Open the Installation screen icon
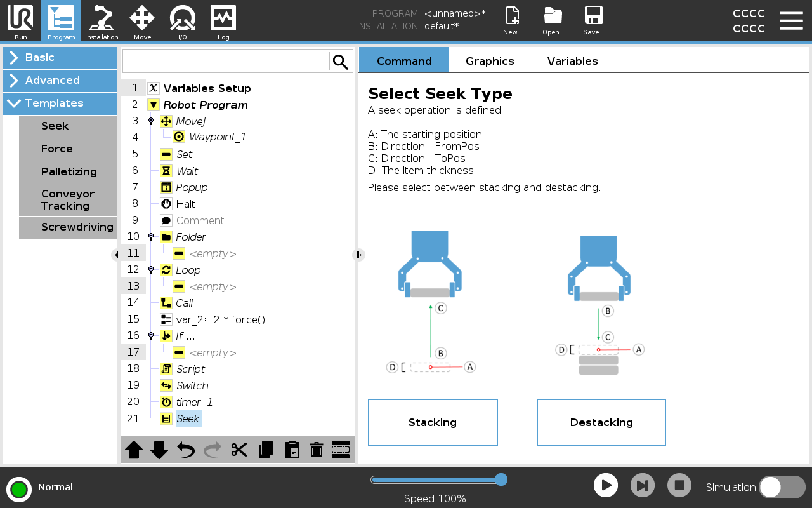The image size is (812, 508). 101,21
